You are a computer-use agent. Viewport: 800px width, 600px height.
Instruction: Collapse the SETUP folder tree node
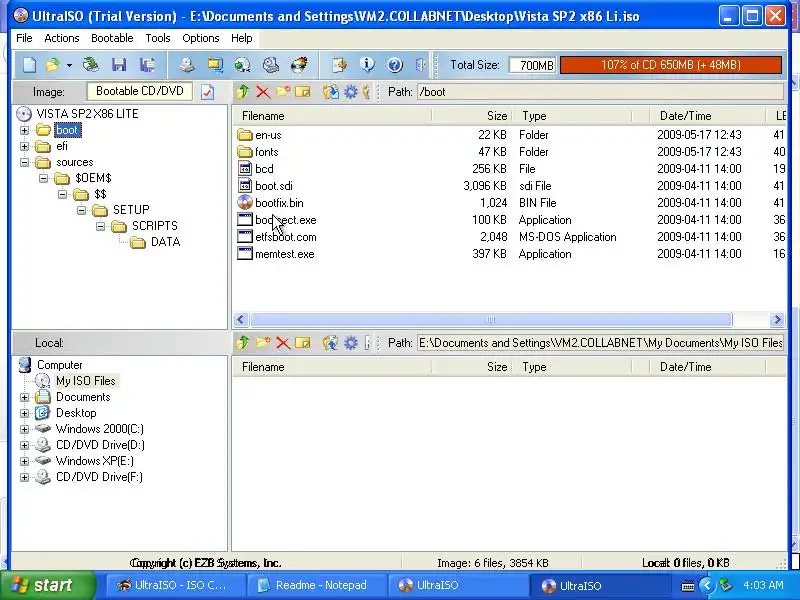82,210
